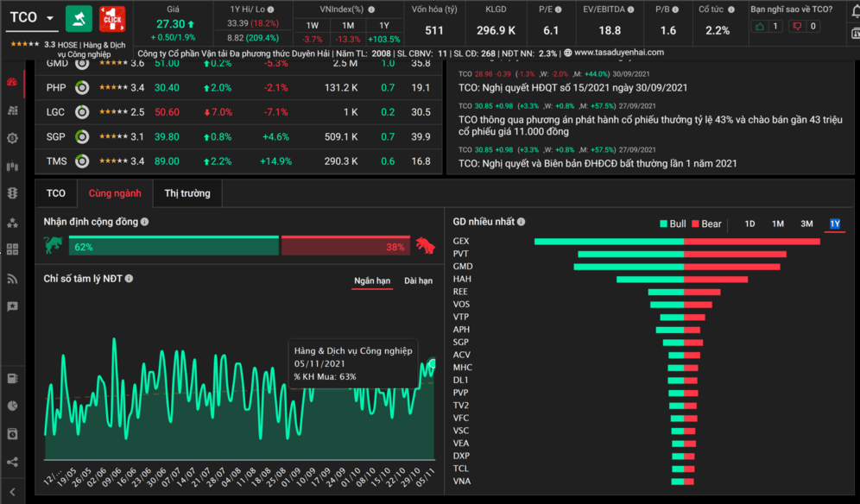Open the RSS feed icon in sidebar
This screenshot has height=504, width=860.
(x=12, y=278)
